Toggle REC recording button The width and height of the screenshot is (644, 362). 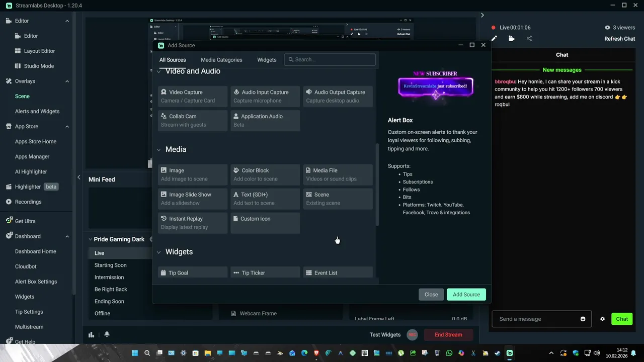coord(412,335)
